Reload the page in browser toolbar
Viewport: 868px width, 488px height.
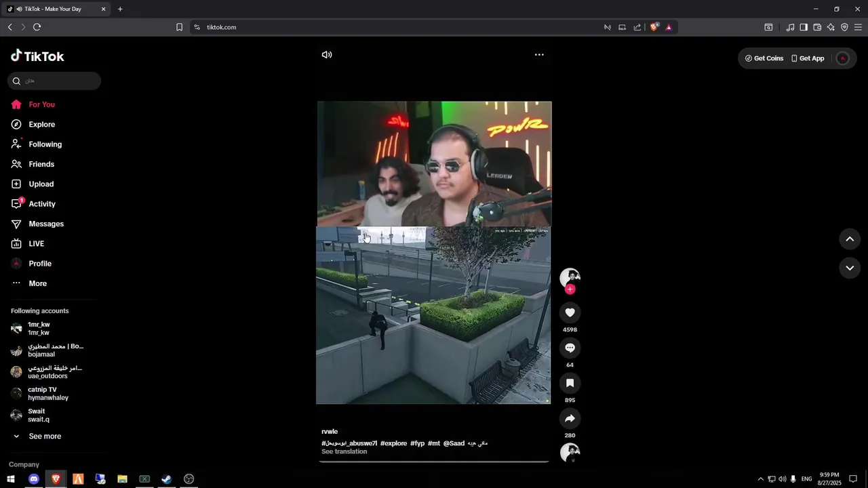pos(37,27)
